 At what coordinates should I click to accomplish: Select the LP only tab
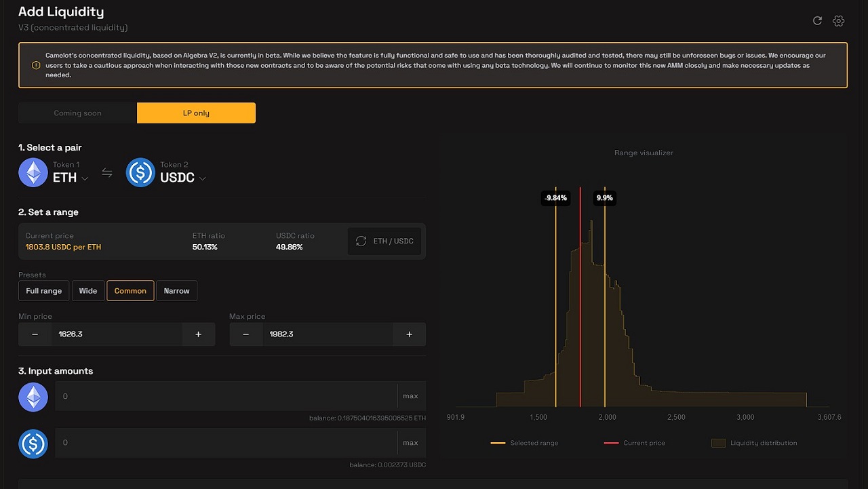tap(196, 113)
